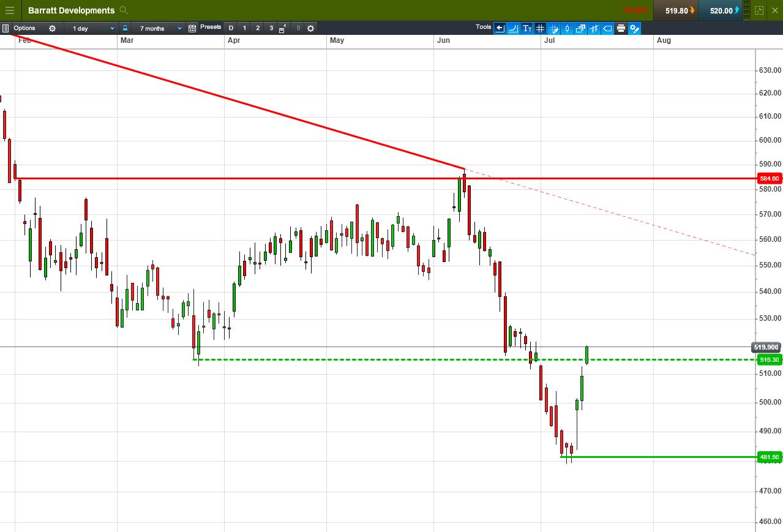Open the hamburger menu beside Barratt Developments
This screenshot has height=532, width=783.
10,10
